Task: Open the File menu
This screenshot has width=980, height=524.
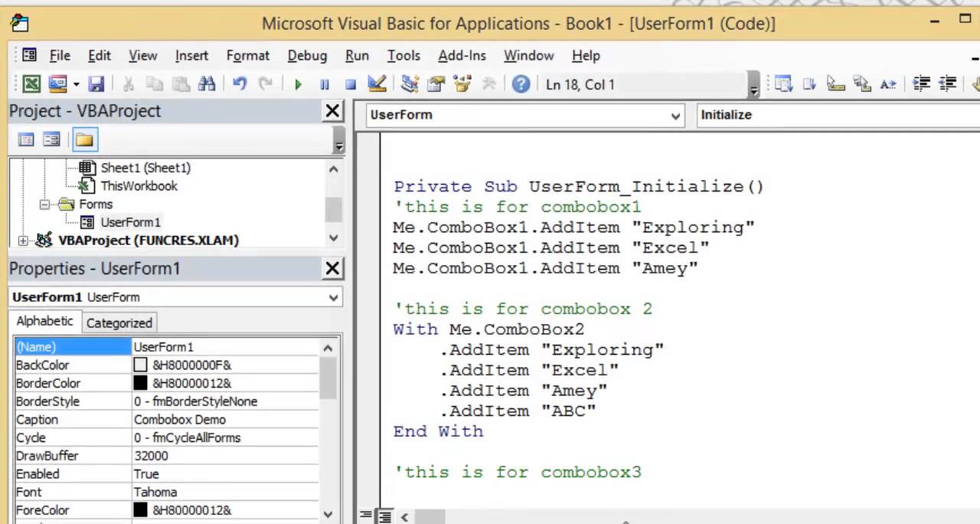Action: pos(60,56)
